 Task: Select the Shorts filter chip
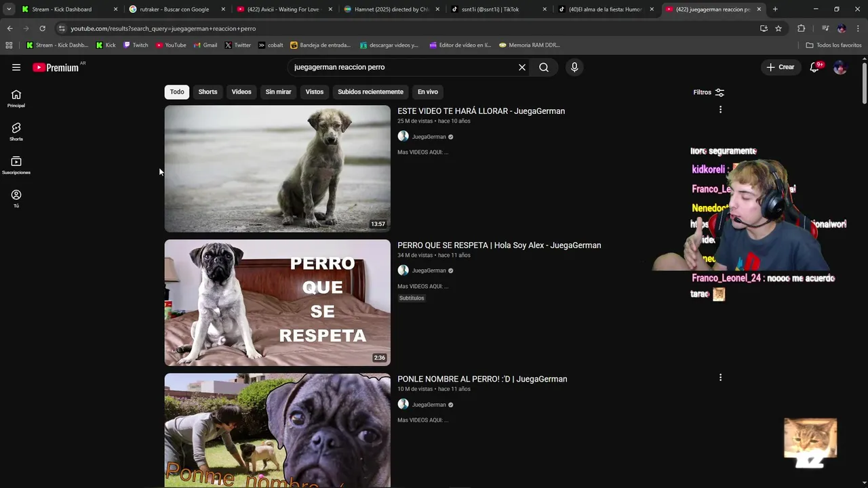[x=208, y=92]
